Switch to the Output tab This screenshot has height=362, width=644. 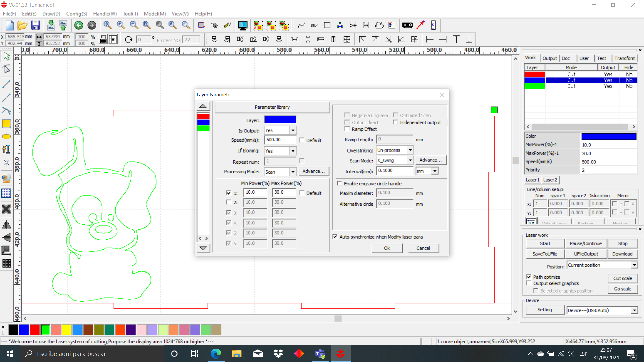(x=550, y=58)
